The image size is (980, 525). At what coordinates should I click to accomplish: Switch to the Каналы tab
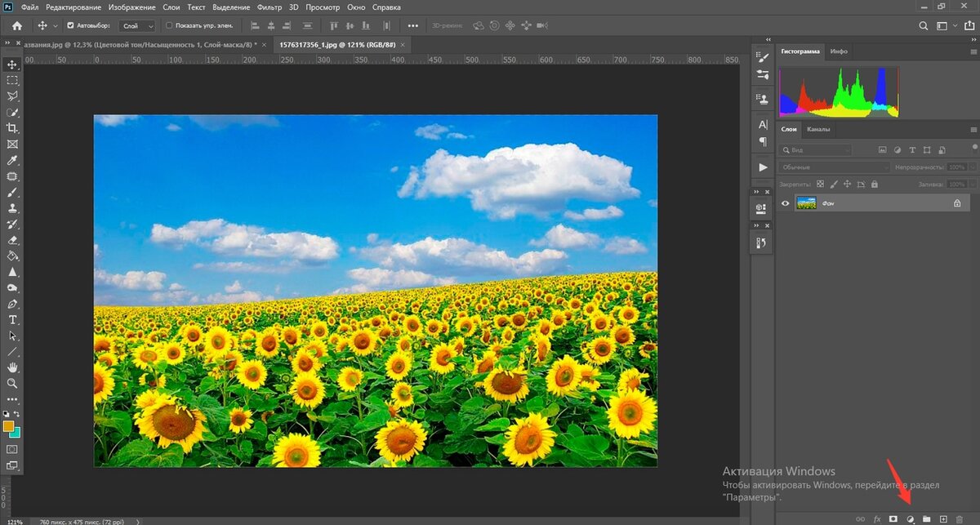pyautogui.click(x=818, y=129)
